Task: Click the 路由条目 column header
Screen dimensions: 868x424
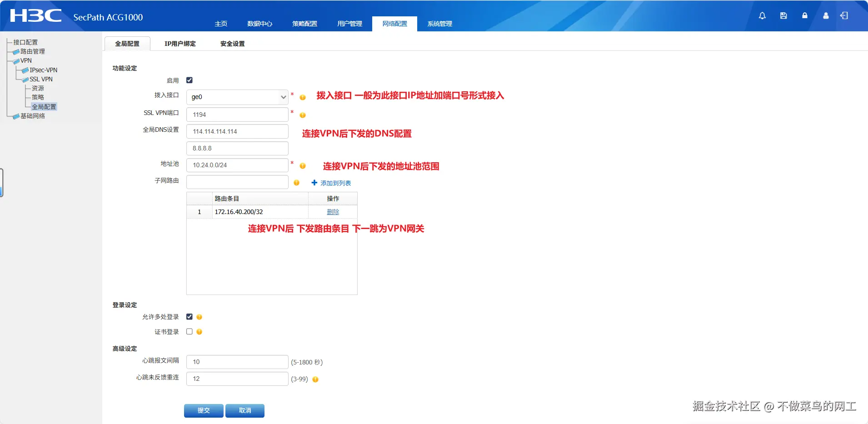Action: coord(260,199)
